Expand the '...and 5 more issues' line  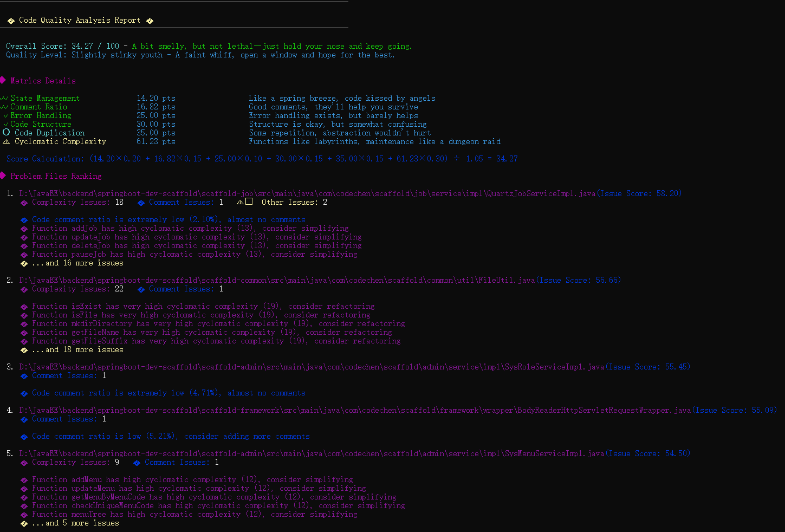pyautogui.click(x=75, y=523)
